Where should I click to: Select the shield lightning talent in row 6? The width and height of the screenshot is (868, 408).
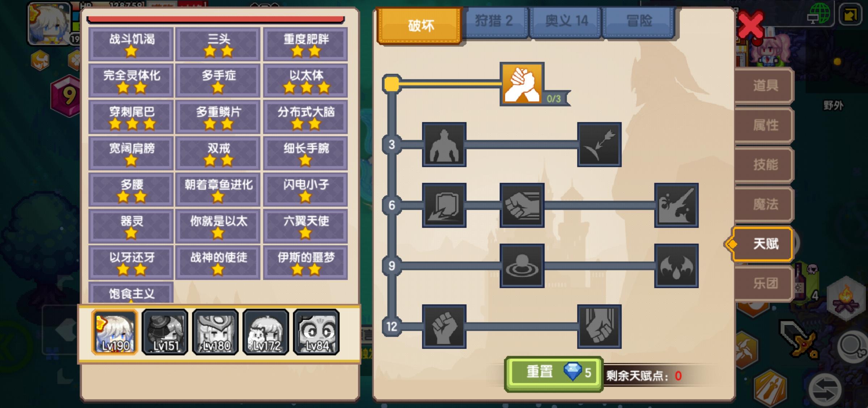[444, 205]
